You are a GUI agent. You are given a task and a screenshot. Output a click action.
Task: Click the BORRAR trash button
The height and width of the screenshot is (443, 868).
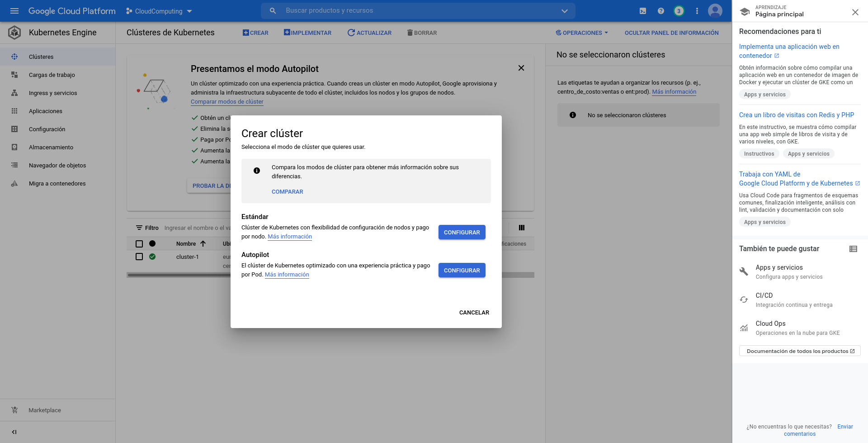(422, 33)
